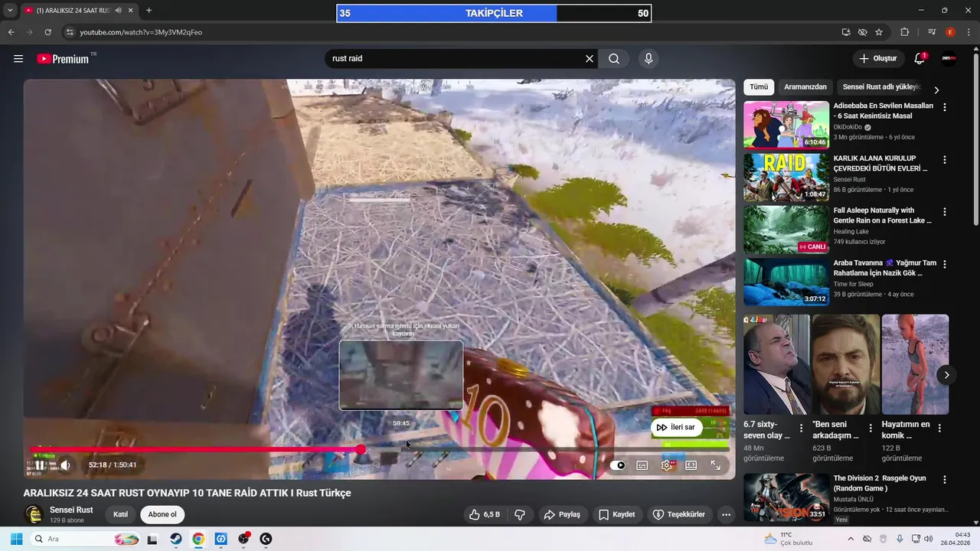
Task: Open the Windows Start menu
Action: tap(16, 539)
